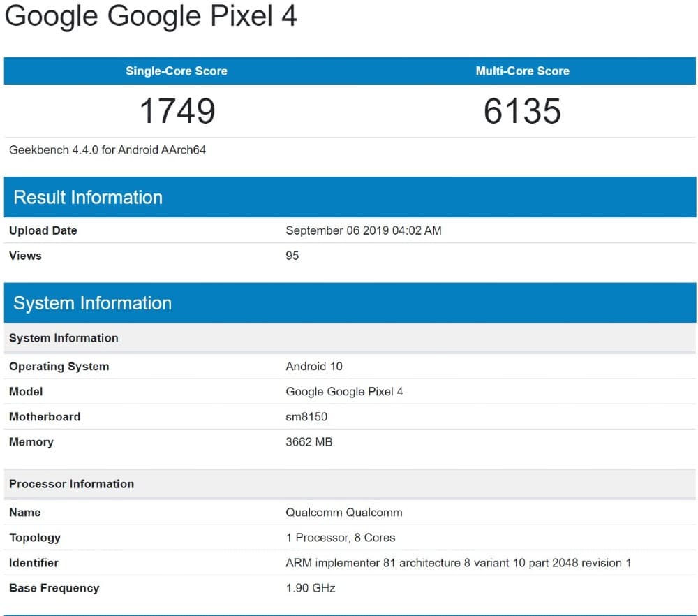Click the ARM implementer identifier value
This screenshot has width=698, height=616.
458,563
